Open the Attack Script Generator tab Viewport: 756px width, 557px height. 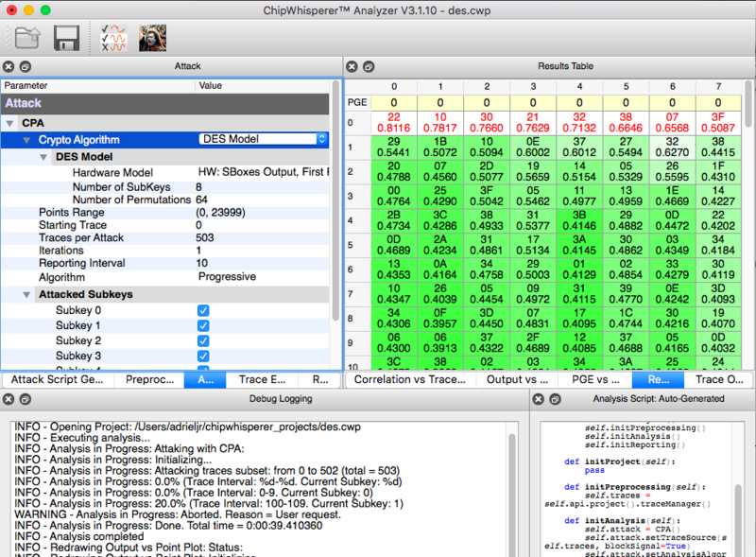[x=57, y=379]
